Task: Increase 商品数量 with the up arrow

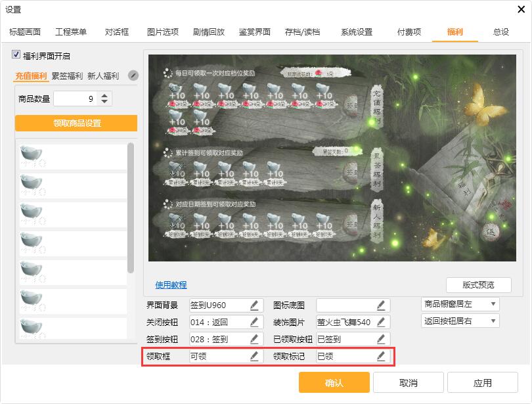Action: (106, 95)
